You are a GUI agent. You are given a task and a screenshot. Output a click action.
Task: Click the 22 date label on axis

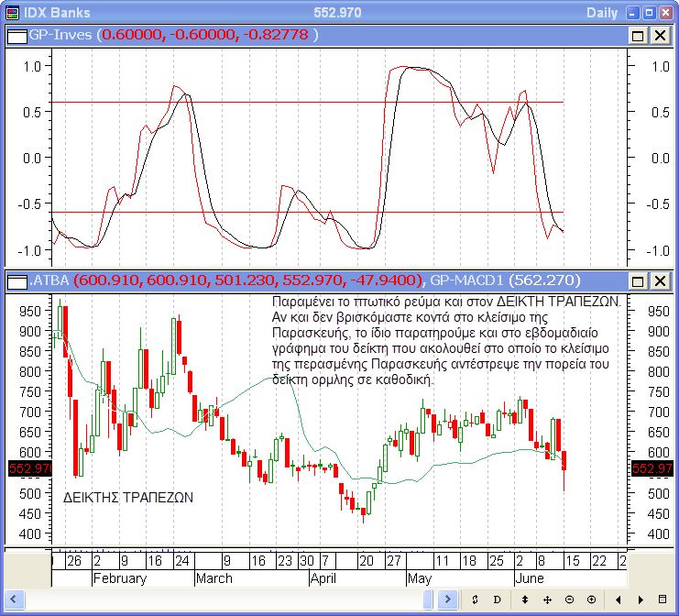[x=599, y=561]
